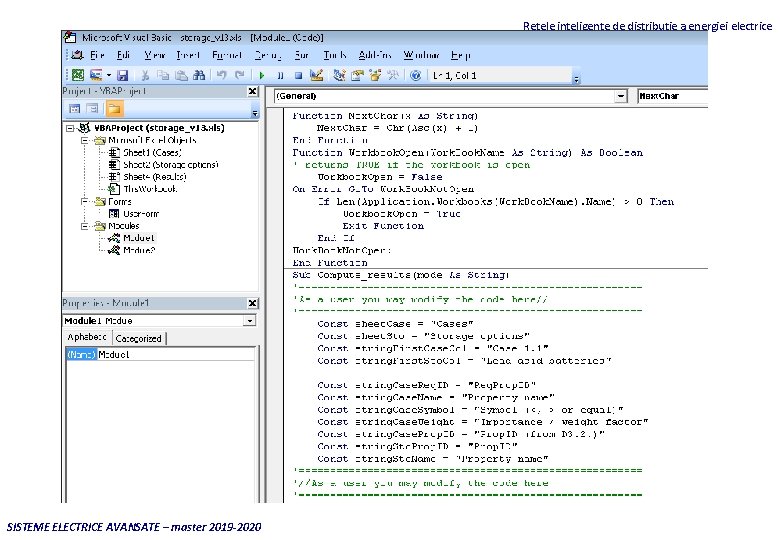Collapse the Modules folder
This screenshot has height=540, width=780.
coord(85,226)
